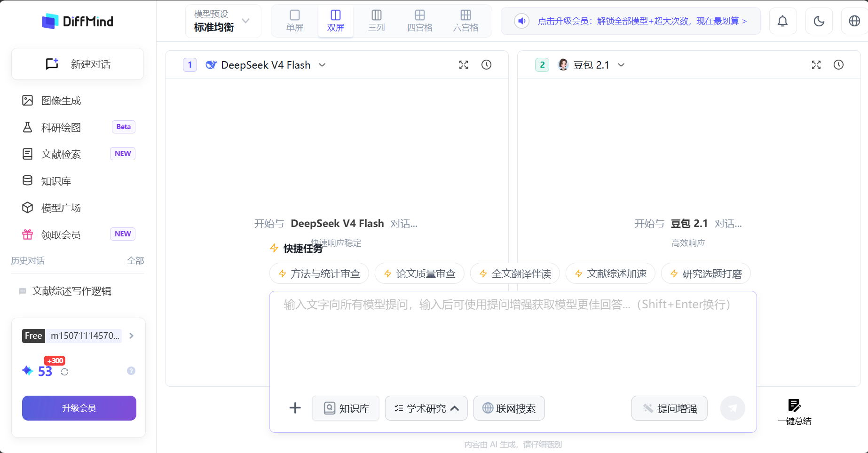This screenshot has width=868, height=453.
Task: Open the 模型预设 标准均衡 dropdown
Action: [223, 21]
